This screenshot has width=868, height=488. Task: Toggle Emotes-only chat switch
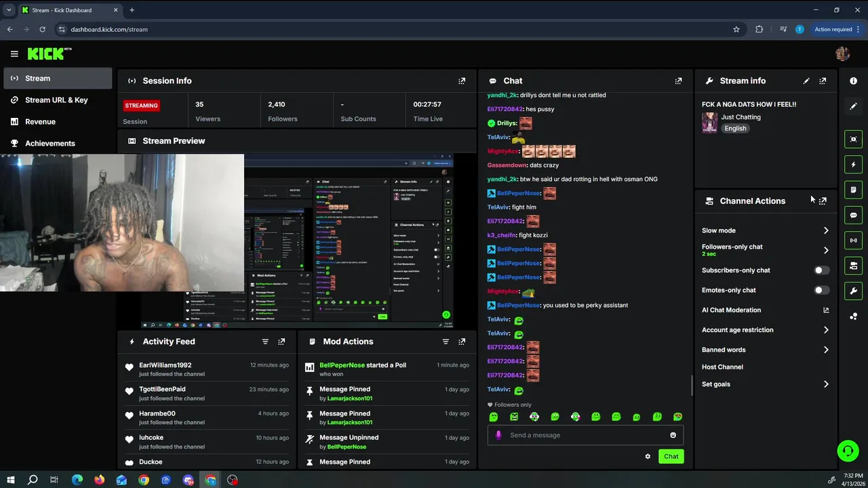(821, 290)
